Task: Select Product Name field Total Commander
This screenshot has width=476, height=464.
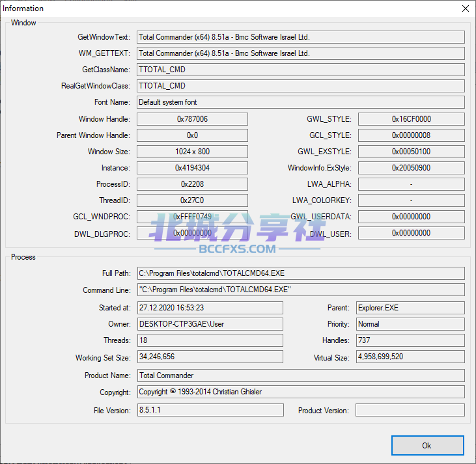Action: point(301,375)
